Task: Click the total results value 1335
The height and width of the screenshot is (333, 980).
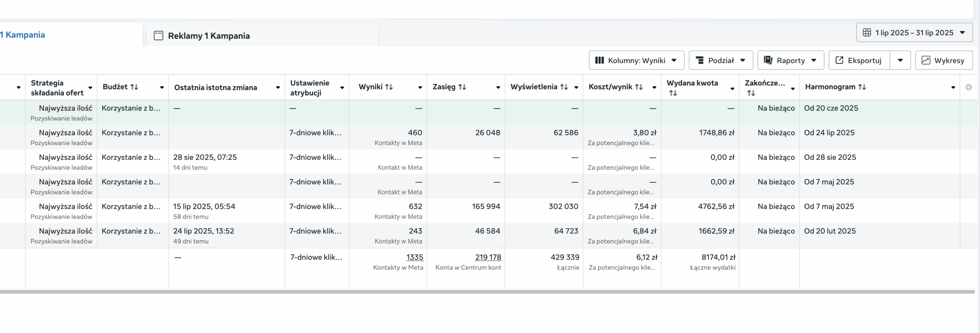Action: (x=415, y=257)
